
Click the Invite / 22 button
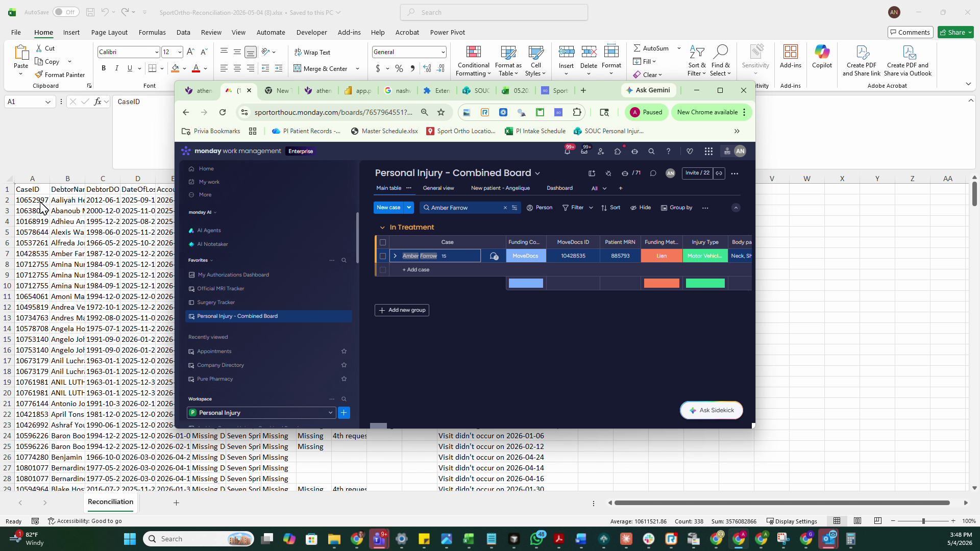click(697, 173)
